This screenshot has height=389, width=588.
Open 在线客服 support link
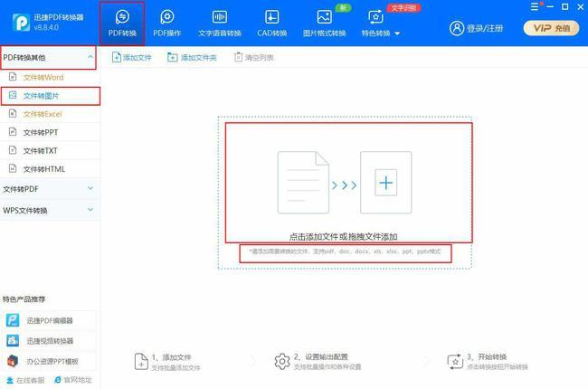coord(26,380)
